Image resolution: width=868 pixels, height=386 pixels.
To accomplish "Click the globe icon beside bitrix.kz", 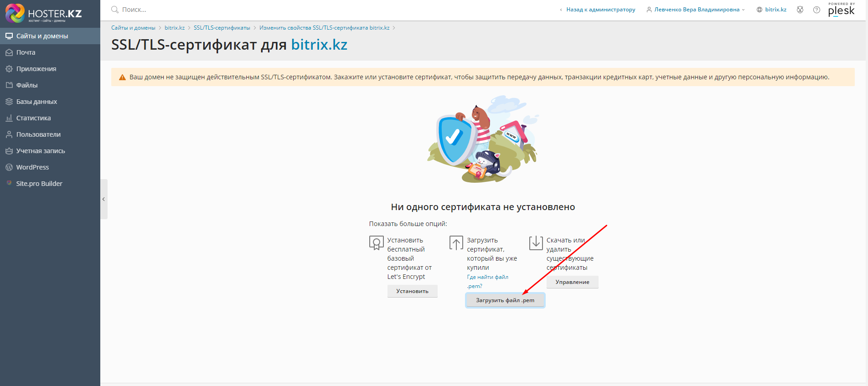I will (x=759, y=10).
